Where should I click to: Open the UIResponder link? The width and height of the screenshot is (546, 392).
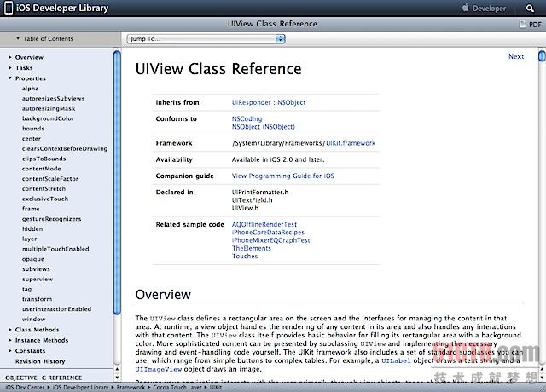pyautogui.click(x=251, y=102)
